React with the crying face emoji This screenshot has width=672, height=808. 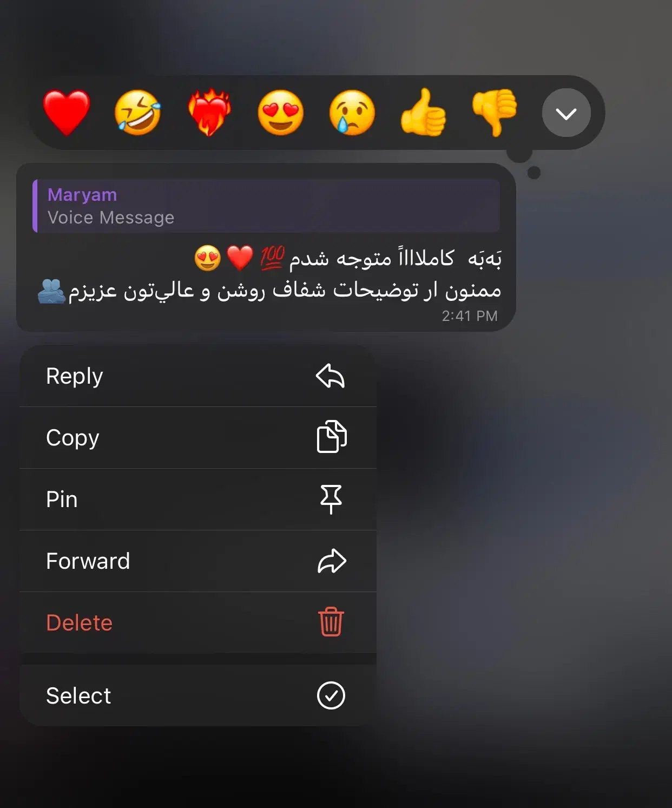[x=352, y=113]
